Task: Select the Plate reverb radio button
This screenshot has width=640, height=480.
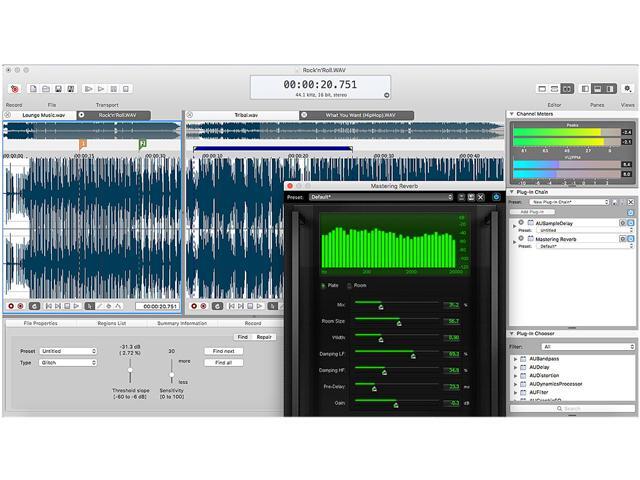Action: coord(322,286)
